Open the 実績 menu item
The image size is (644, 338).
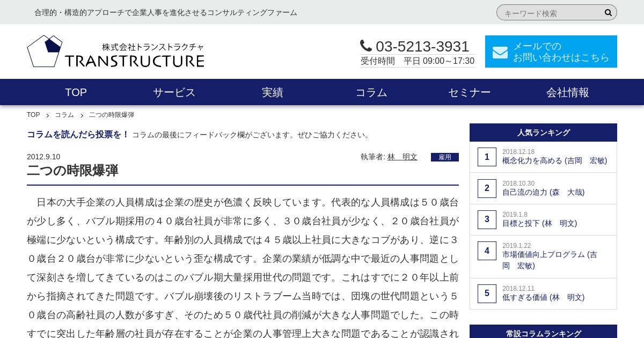[273, 92]
